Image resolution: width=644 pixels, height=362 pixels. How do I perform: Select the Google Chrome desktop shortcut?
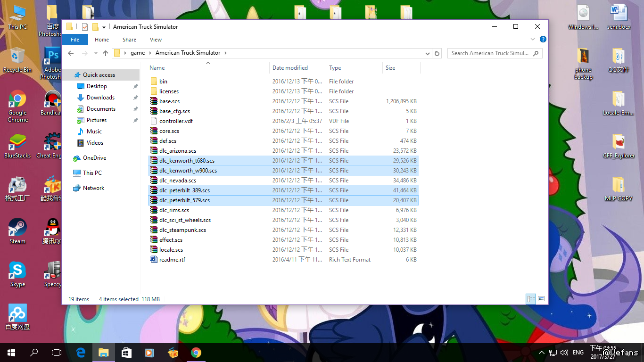(17, 106)
